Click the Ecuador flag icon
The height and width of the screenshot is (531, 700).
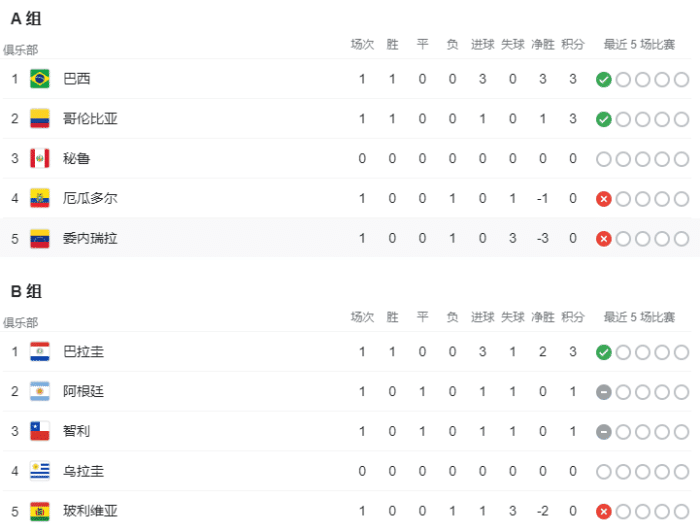coord(40,198)
